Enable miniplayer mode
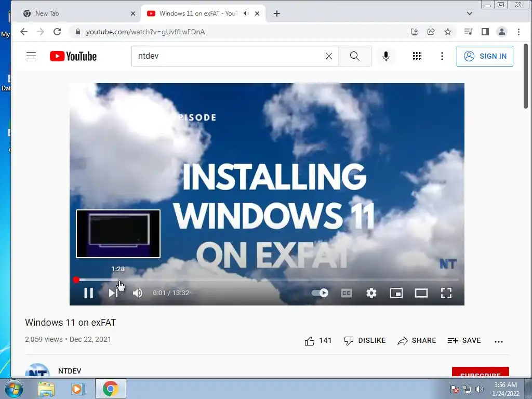Viewport: 532px width, 399px height. 396,293
